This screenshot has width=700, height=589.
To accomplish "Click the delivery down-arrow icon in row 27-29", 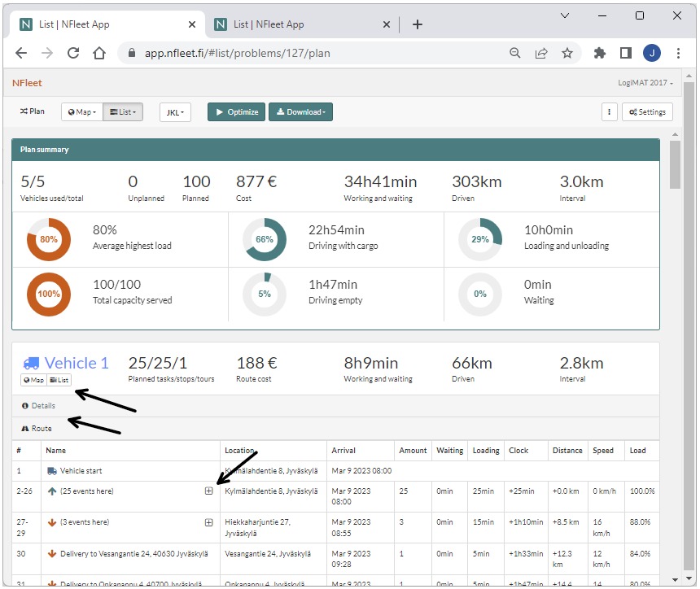I will point(52,522).
